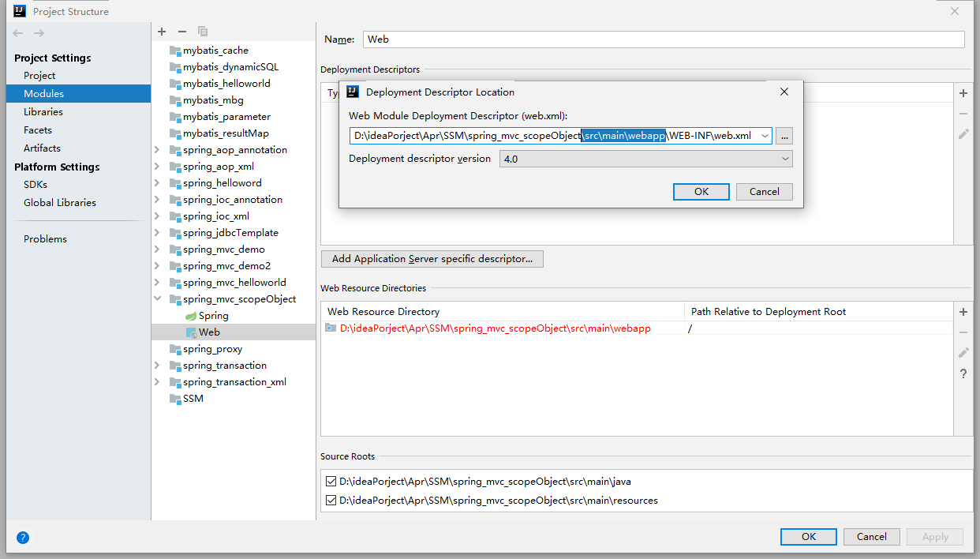This screenshot has width=980, height=559.
Task: Remove selected module with minus icon
Action: coord(182,32)
